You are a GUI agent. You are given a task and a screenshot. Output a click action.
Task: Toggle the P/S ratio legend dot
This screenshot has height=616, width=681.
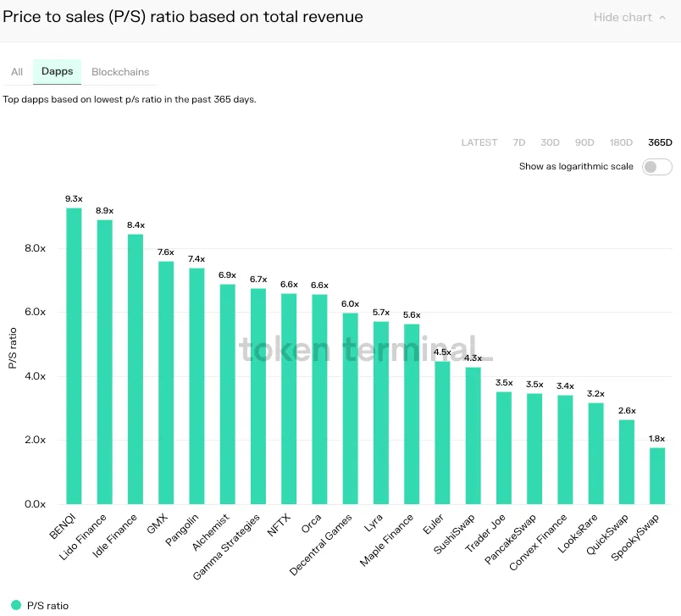click(16, 605)
